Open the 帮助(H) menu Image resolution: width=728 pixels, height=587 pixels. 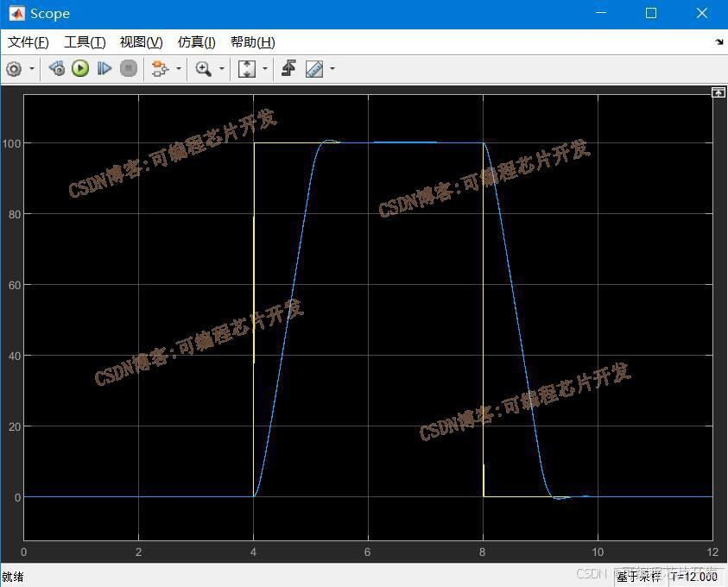(253, 42)
